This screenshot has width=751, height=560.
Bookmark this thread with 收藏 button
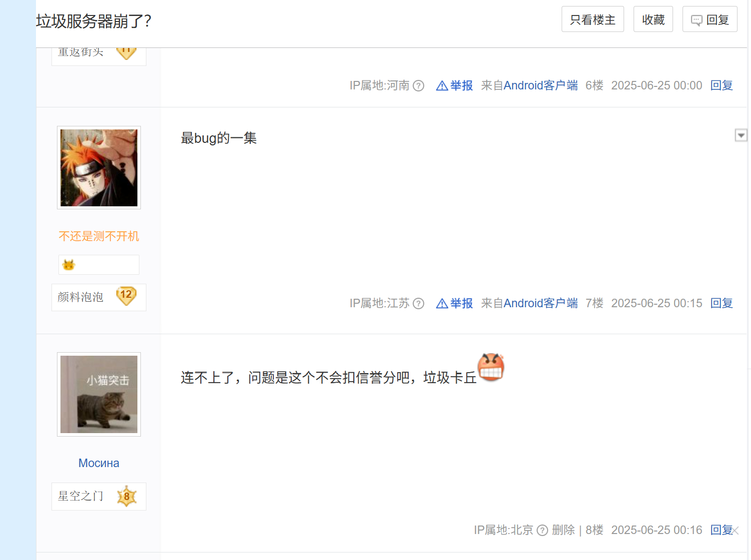tap(653, 19)
